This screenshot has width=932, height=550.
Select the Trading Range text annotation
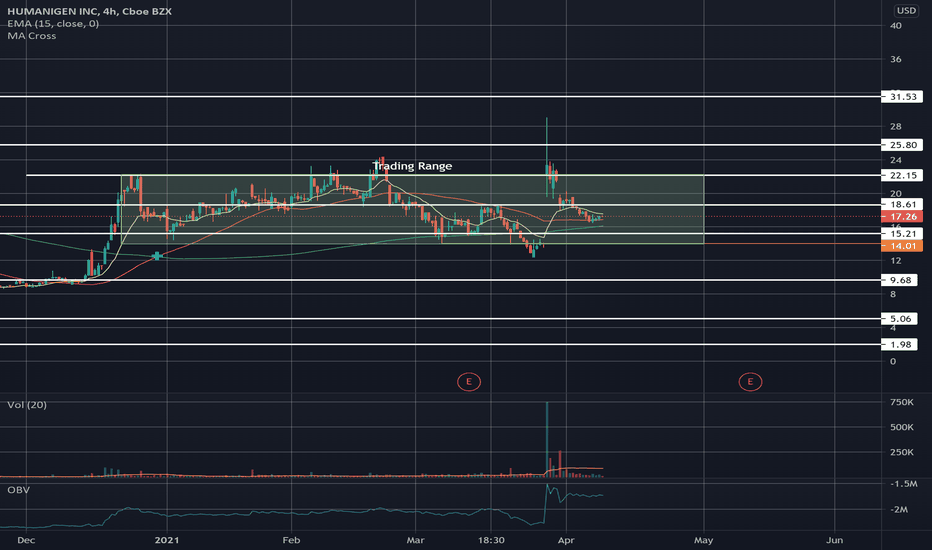(x=412, y=166)
